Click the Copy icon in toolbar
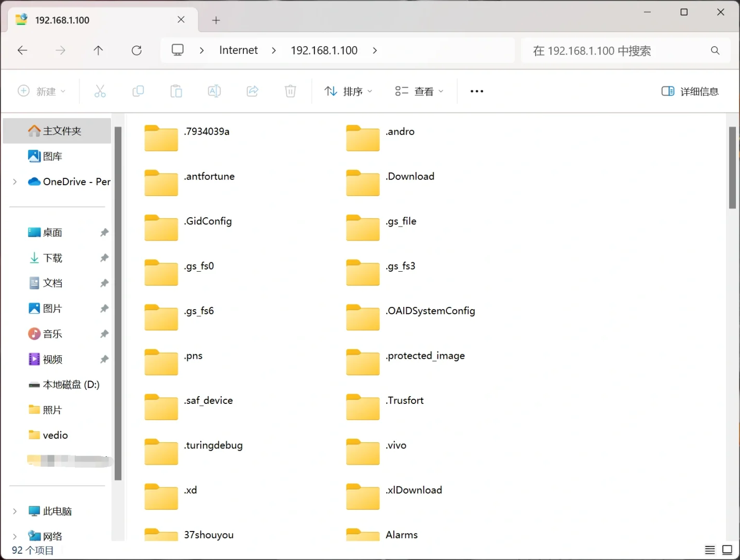Screen dimensions: 740x560 [x=138, y=91]
